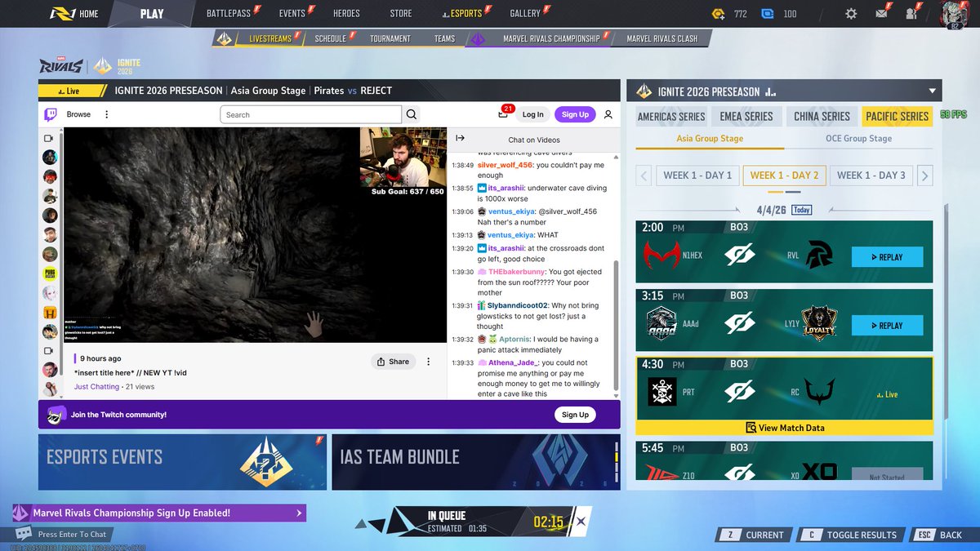Screen dimensions: 980x551
Task: Click the Twitch user profile icon
Action: click(x=608, y=115)
